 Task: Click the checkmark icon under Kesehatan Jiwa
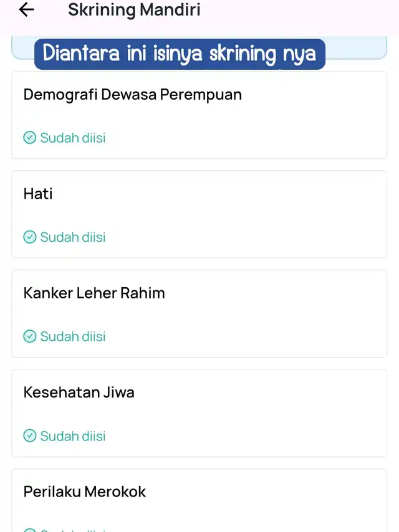pos(29,436)
